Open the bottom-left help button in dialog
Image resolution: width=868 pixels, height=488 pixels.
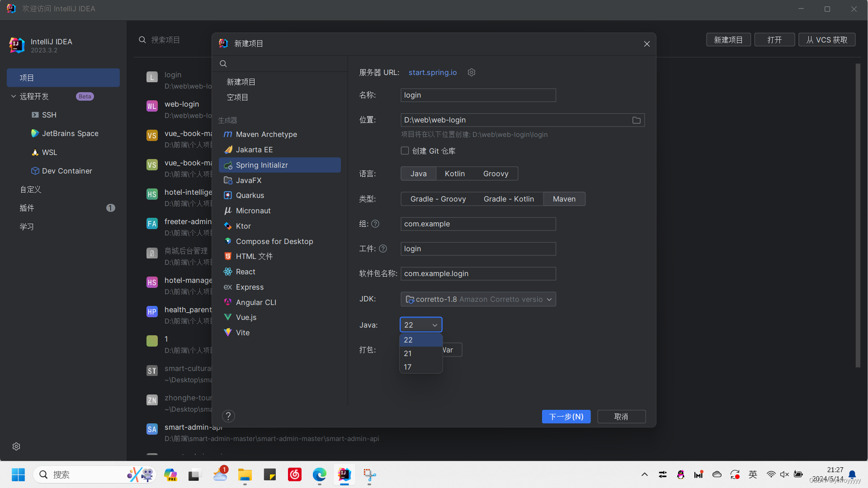(x=228, y=416)
